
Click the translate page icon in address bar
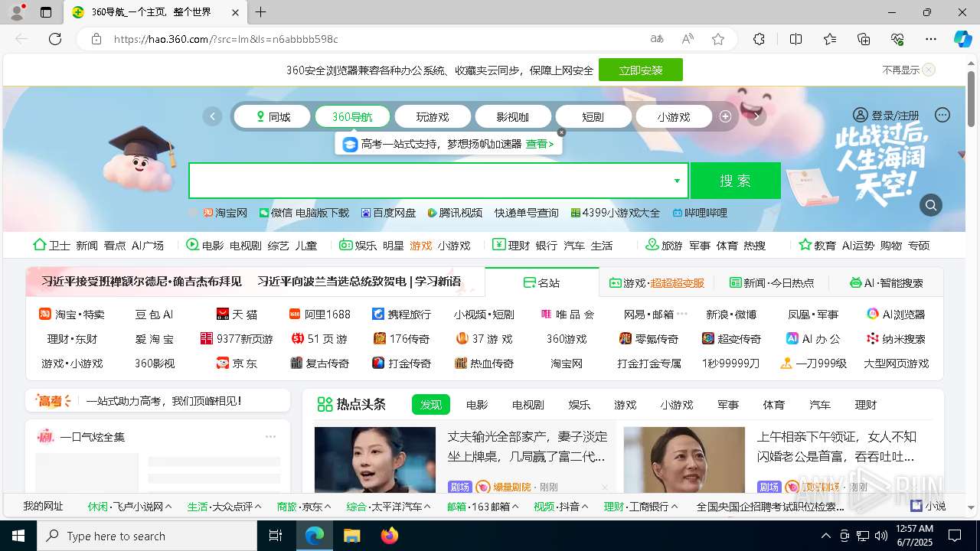tap(657, 39)
